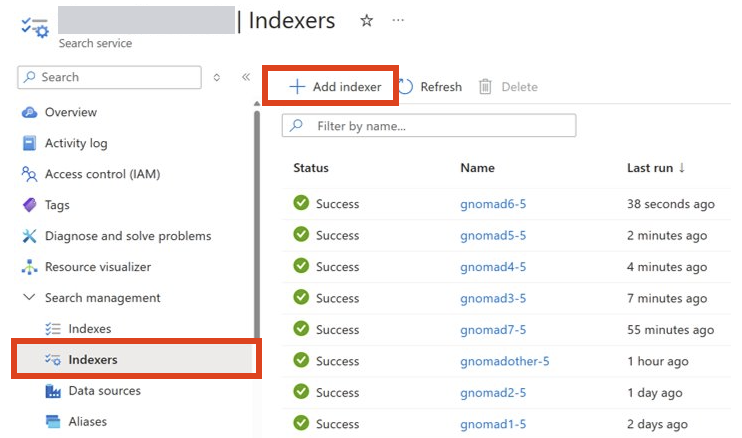
Task: Click the Refresh button label
Action: (441, 87)
